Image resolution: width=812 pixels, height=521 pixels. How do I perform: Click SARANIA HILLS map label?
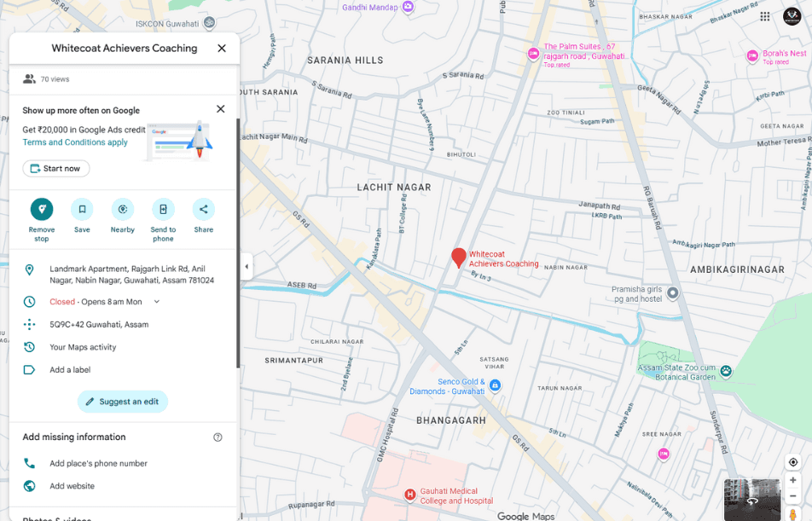pos(345,60)
